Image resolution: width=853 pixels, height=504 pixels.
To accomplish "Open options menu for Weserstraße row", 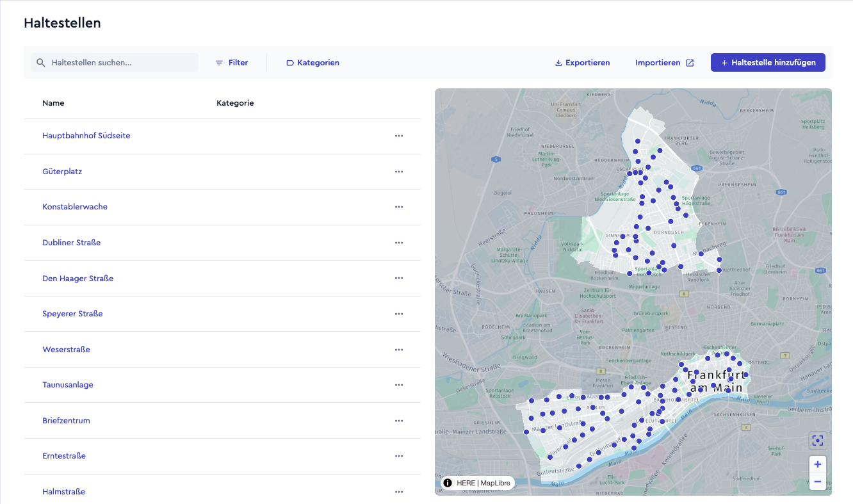I will (399, 350).
